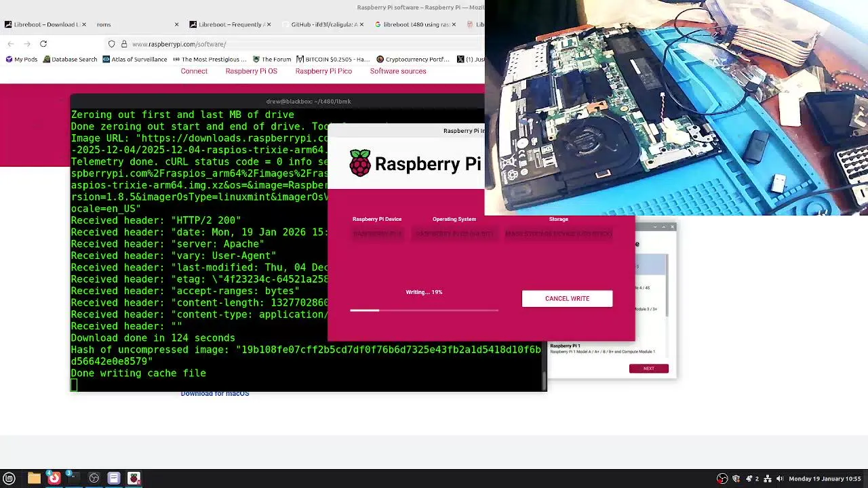Open the BITCOIN $0.2505 bookmark
868x488 pixels.
[x=333, y=60]
